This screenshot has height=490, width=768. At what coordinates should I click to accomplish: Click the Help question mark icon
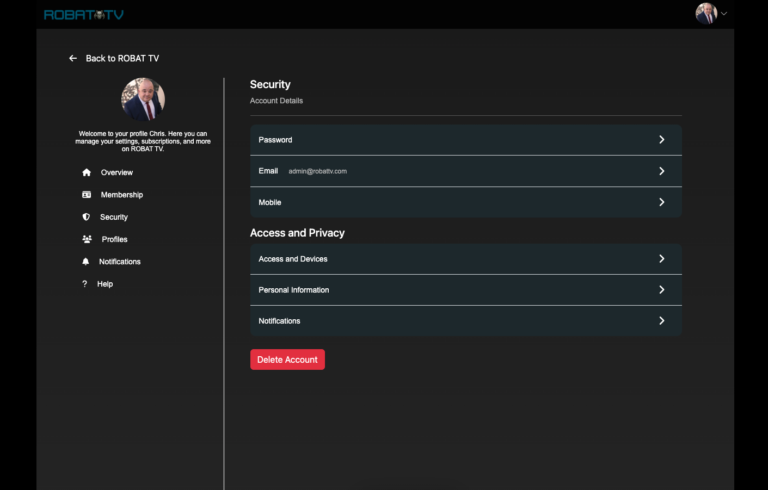click(85, 284)
